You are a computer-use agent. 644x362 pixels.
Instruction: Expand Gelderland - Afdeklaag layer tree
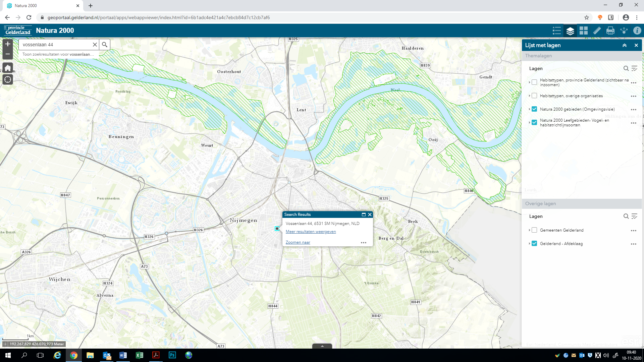529,243
